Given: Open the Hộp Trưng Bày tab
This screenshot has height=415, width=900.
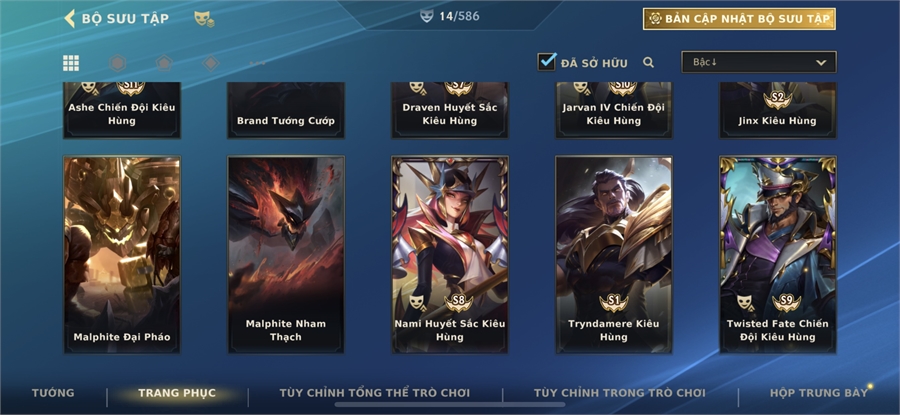Looking at the screenshot, I should click(819, 393).
